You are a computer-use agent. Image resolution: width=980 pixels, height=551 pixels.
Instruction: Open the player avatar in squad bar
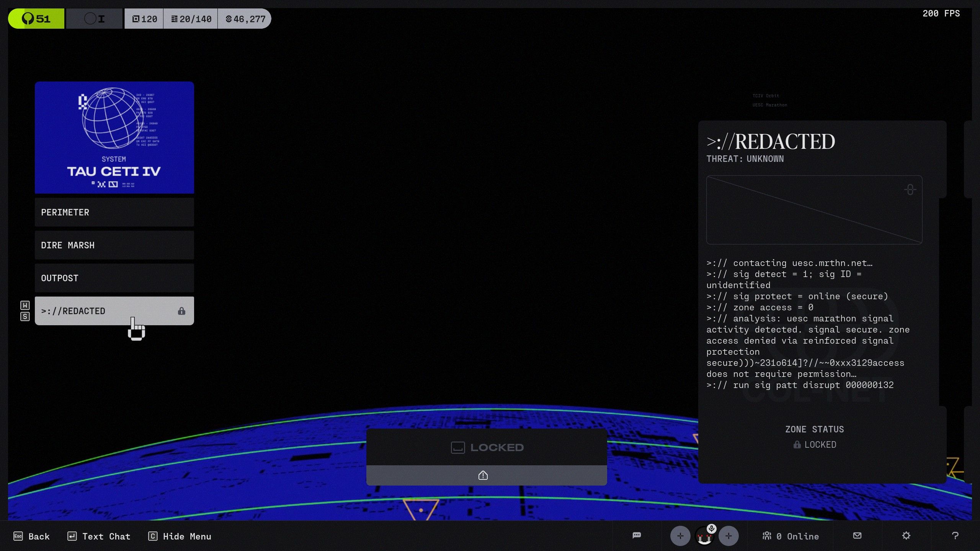(x=704, y=538)
